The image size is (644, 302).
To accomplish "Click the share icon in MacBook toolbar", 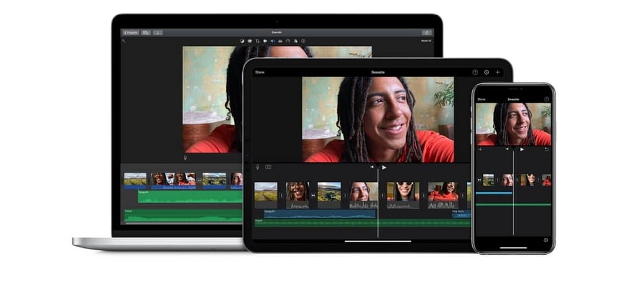I will point(427,32).
